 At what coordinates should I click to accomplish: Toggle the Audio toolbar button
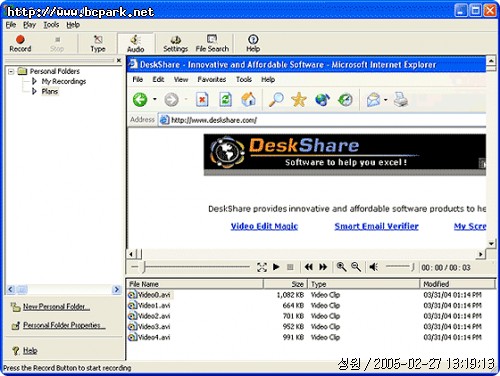pos(135,44)
